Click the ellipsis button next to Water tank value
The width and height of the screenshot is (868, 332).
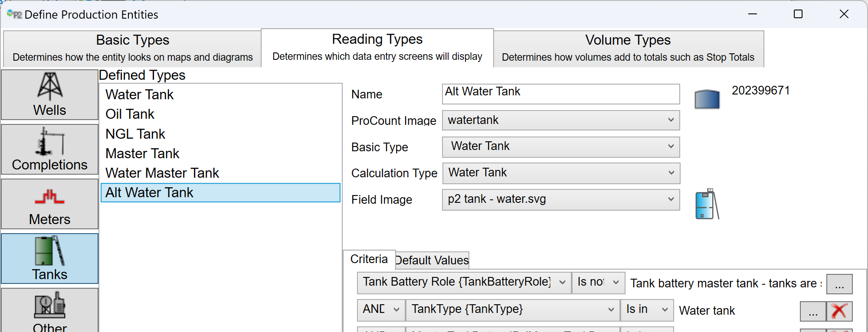click(x=812, y=311)
